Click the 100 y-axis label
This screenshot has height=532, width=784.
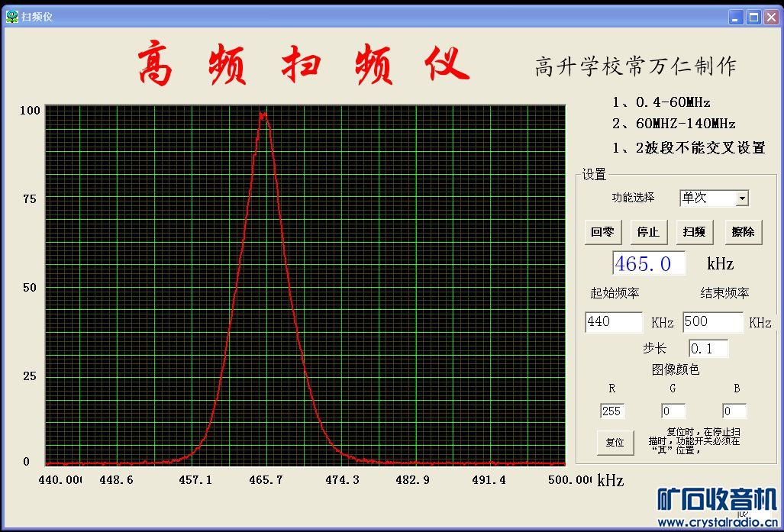[x=30, y=111]
